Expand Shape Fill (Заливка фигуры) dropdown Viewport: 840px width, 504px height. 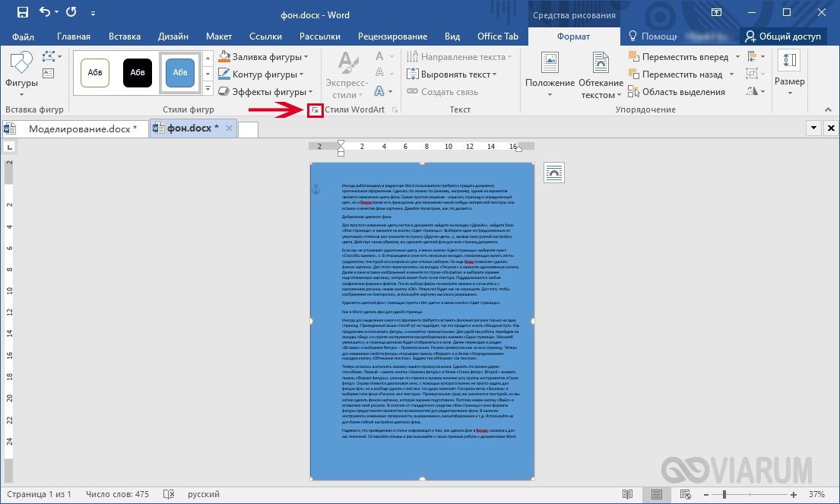click(306, 57)
